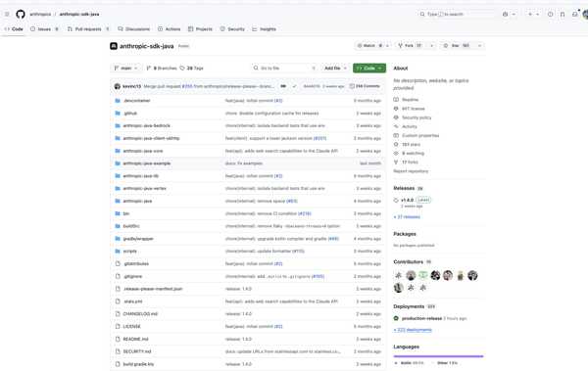The width and height of the screenshot is (588, 371).
Task: Open the Copilot dropdown arrow in header
Action: (514, 15)
